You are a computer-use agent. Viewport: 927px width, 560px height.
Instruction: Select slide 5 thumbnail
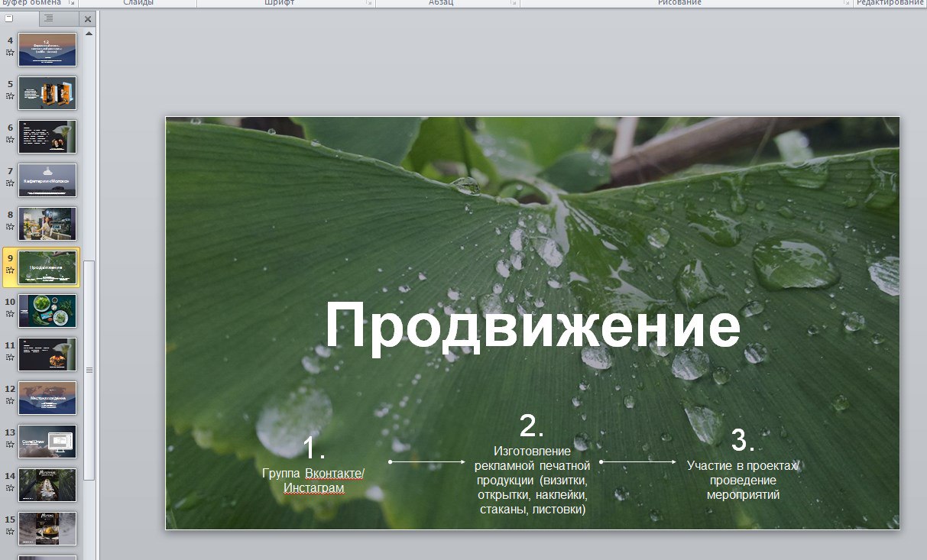pyautogui.click(x=47, y=93)
